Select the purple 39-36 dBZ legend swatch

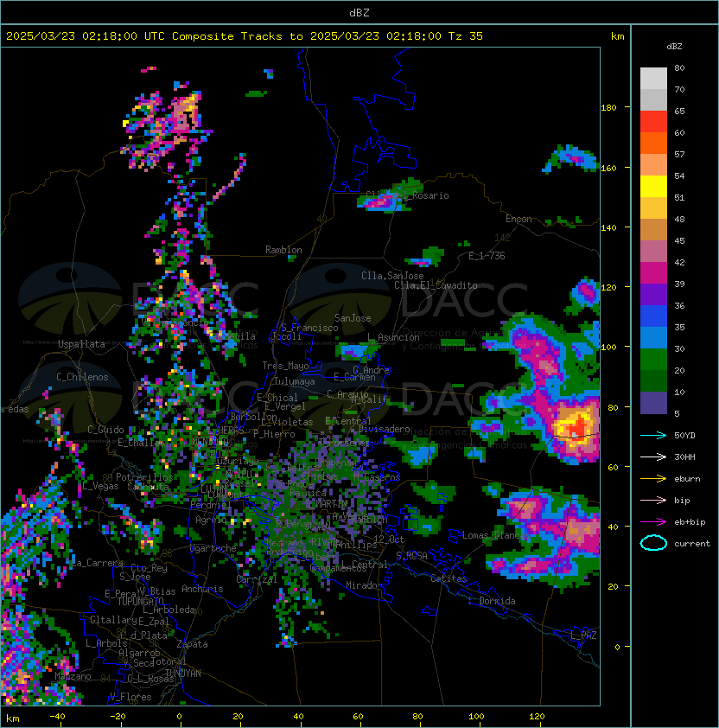click(x=653, y=295)
